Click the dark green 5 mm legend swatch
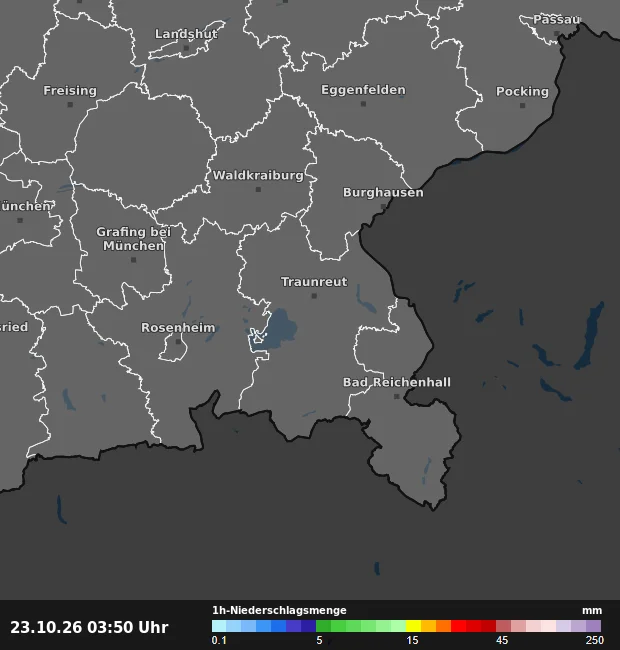620x650 pixels. pos(324,626)
